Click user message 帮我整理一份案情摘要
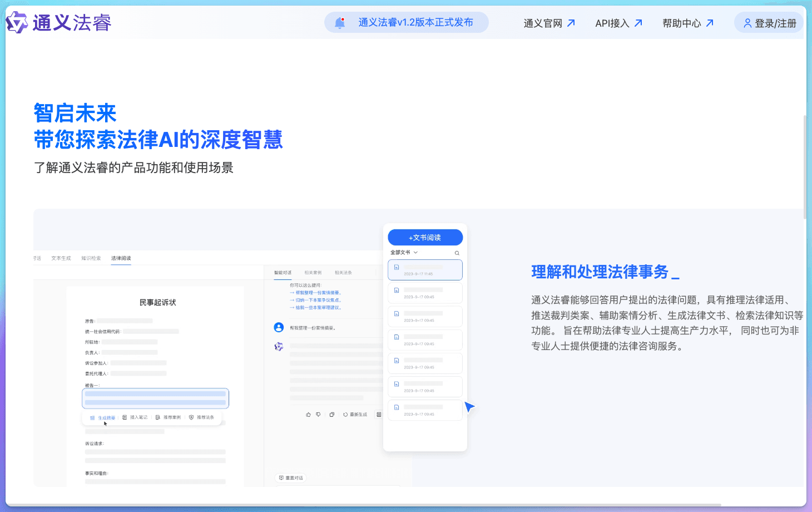 tap(313, 328)
